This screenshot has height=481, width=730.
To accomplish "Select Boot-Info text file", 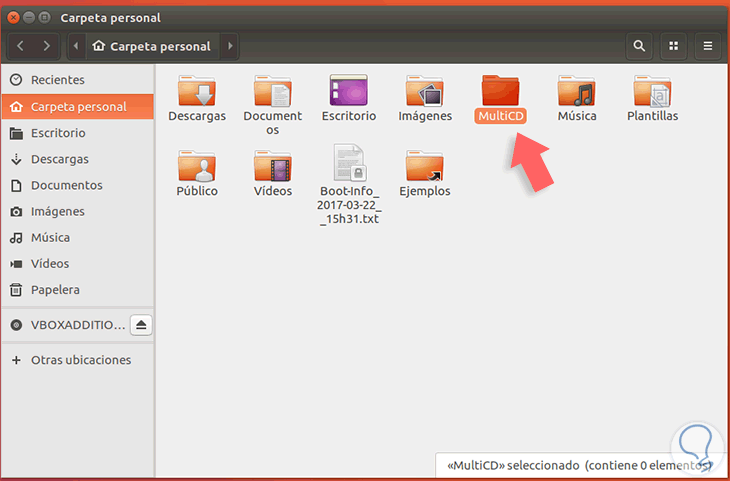I will [x=349, y=185].
